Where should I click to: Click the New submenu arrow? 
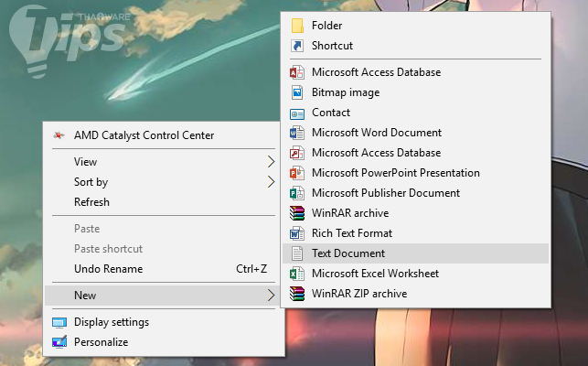[x=271, y=296]
